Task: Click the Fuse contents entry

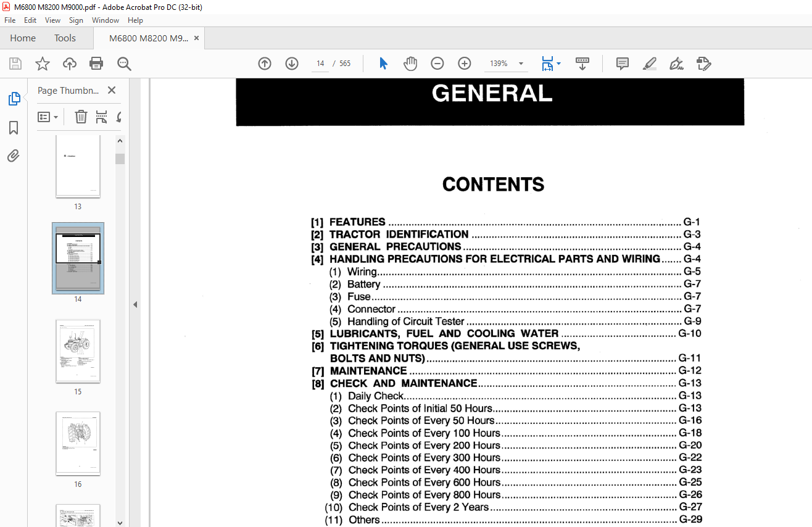Action: tap(515, 297)
